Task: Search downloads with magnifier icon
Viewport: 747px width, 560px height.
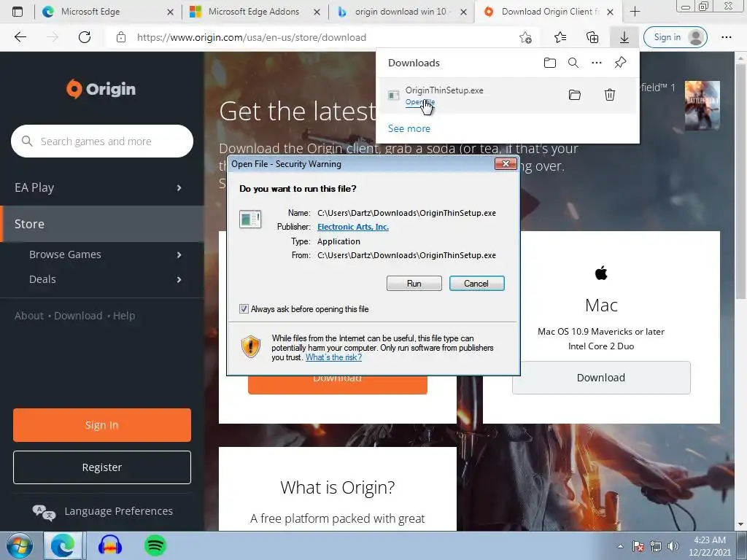Action: click(573, 63)
